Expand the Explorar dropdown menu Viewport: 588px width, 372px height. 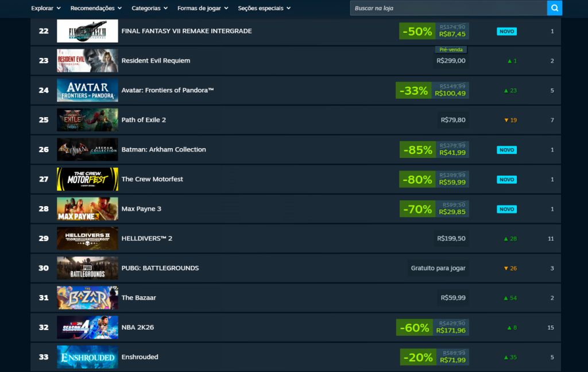[x=45, y=8]
